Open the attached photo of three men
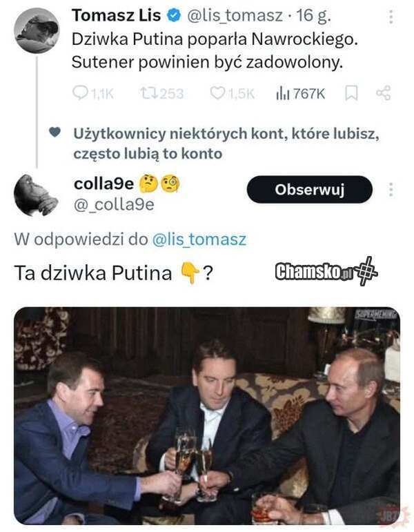 click(x=207, y=415)
